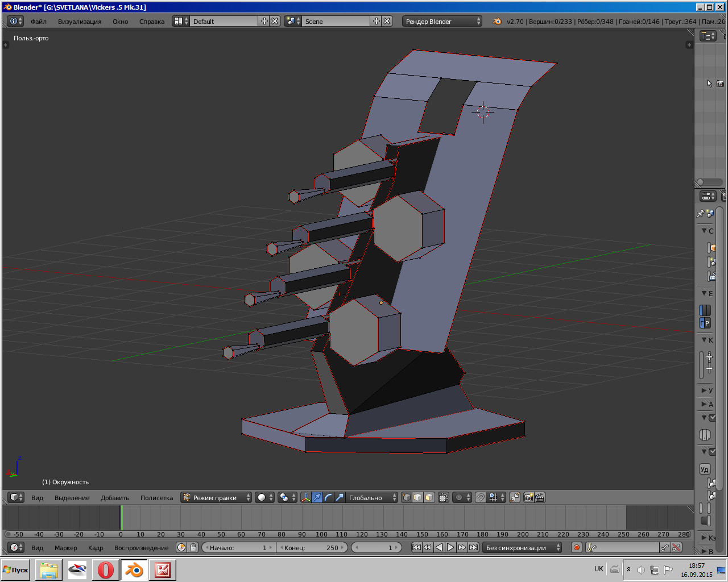This screenshot has height=582, width=728.
Task: Open the Файл menu
Action: (39, 22)
